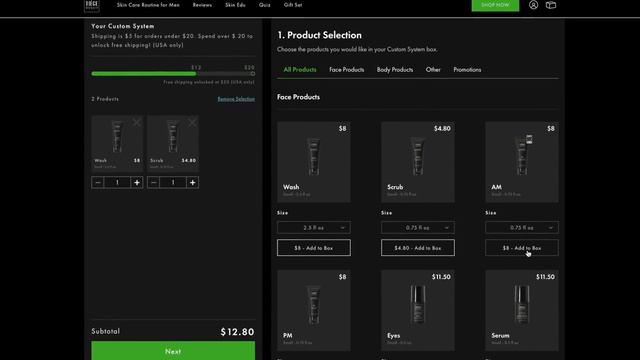Switch to Body Products tab
Viewport: 640px width, 360px height.
[395, 70]
